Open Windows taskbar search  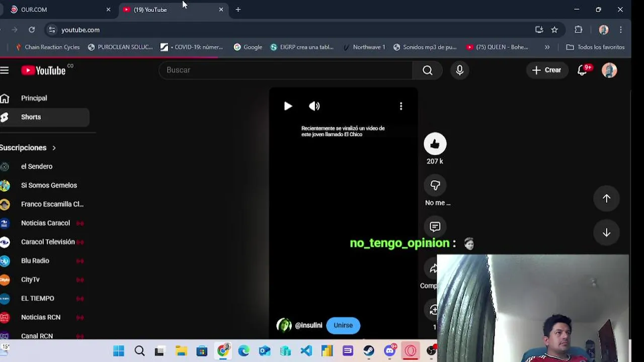(139, 351)
